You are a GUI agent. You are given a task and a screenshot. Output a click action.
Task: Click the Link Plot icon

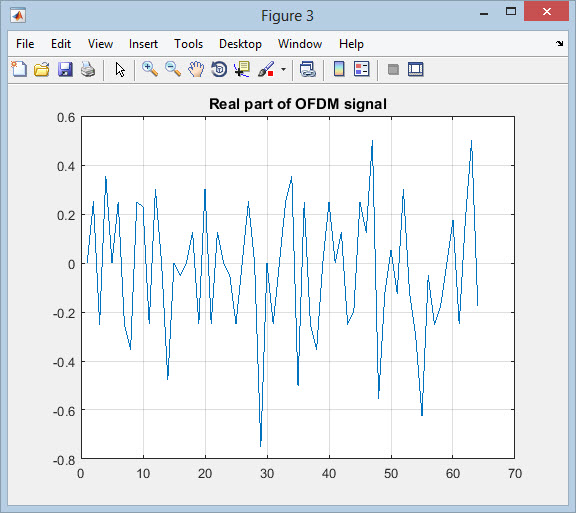(307, 69)
